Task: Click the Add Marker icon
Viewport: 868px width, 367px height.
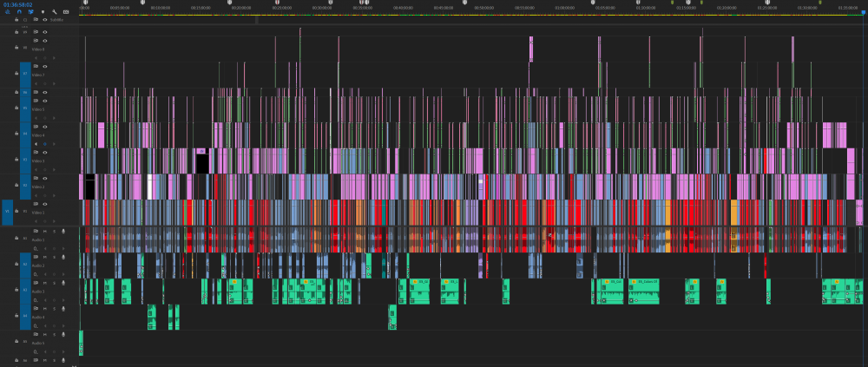Action: [x=43, y=11]
